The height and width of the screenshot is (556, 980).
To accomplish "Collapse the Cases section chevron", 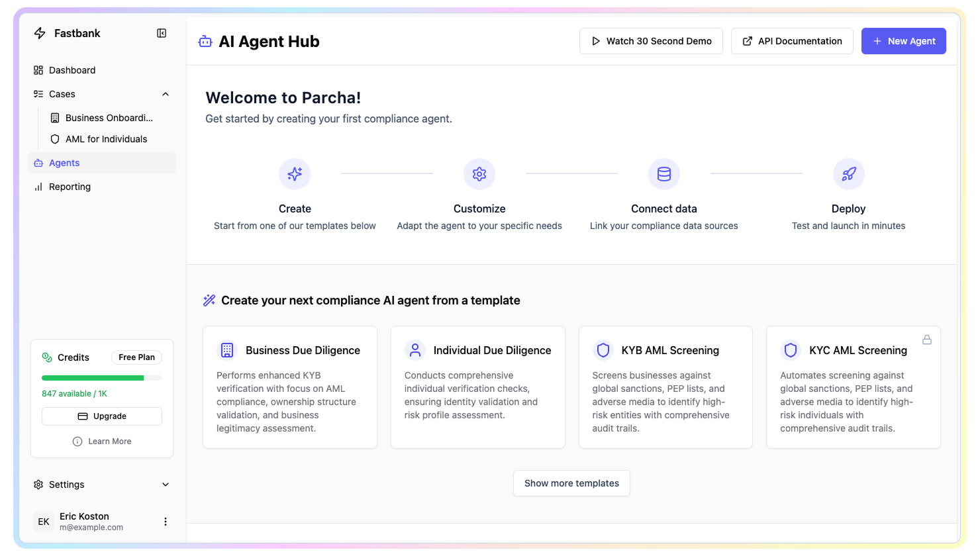I will click(x=166, y=94).
